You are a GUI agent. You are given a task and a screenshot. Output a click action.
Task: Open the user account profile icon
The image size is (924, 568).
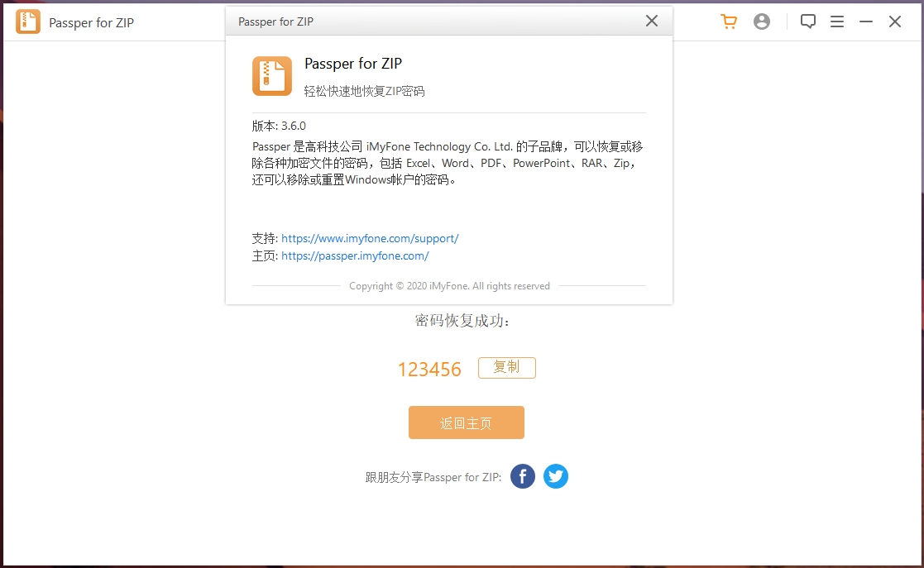(761, 21)
